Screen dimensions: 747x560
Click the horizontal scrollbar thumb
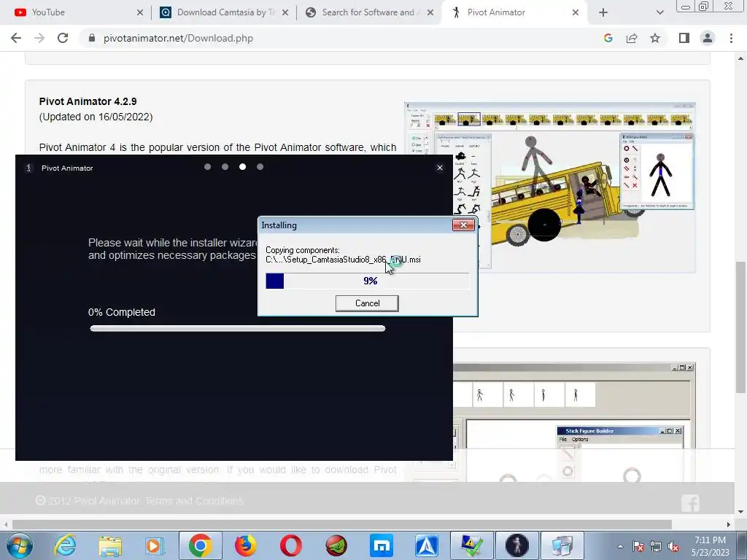coord(341,524)
